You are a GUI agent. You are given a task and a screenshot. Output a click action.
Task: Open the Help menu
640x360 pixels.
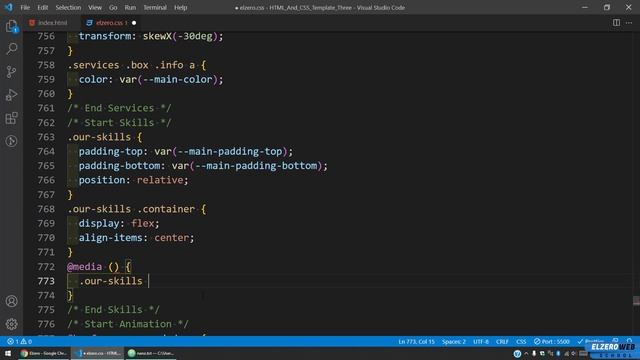click(x=180, y=7)
